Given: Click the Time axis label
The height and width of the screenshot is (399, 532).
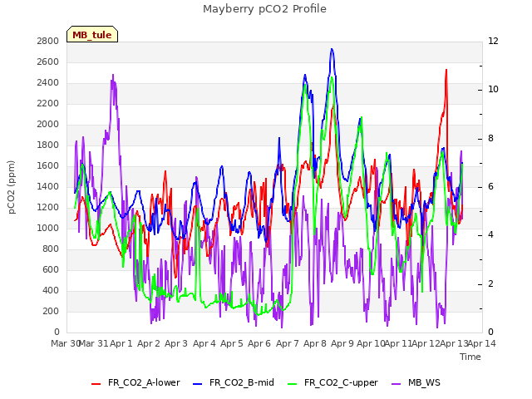Looking at the screenshot, I should [470, 357].
